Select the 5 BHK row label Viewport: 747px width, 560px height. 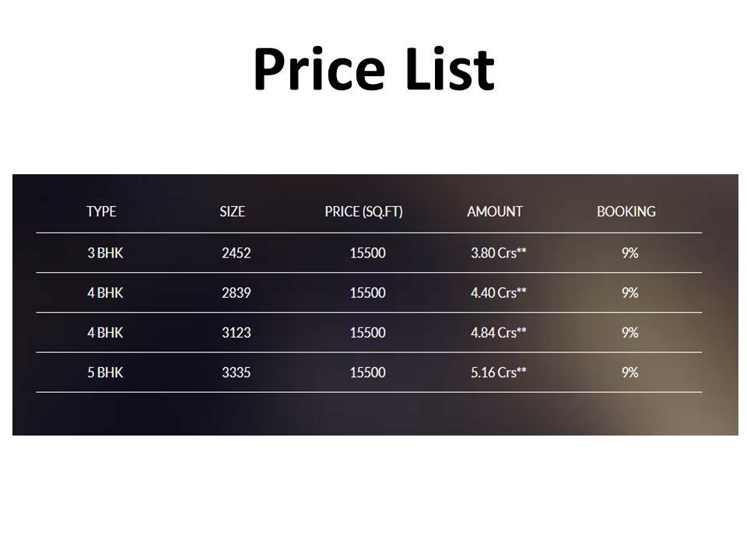click(105, 373)
